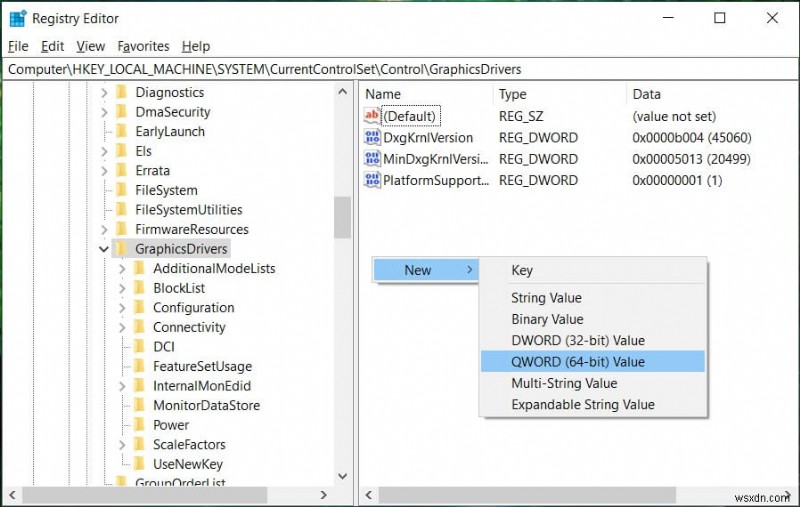The width and height of the screenshot is (800, 507).
Task: Click the Diagnostics folder icon
Action: click(x=122, y=93)
